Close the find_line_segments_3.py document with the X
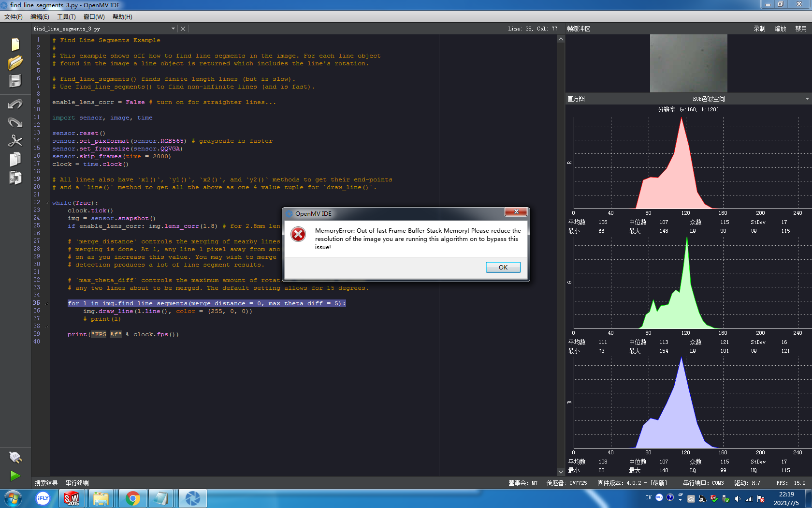The width and height of the screenshot is (812, 508). click(183, 29)
